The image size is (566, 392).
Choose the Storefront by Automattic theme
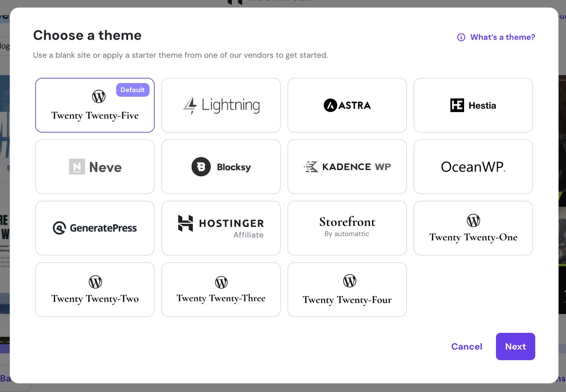pyautogui.click(x=347, y=228)
